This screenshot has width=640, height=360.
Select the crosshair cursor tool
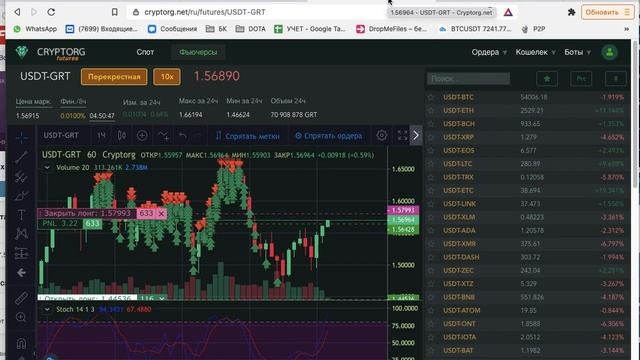click(21, 138)
